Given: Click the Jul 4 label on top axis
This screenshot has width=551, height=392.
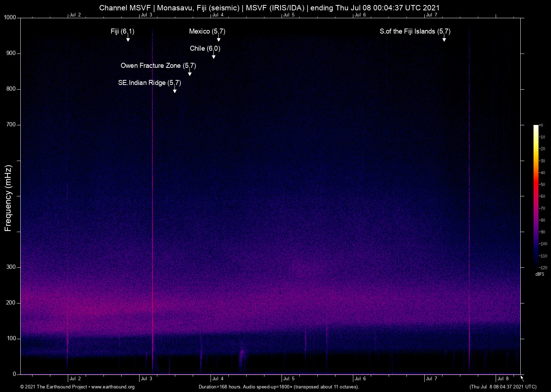Looking at the screenshot, I should pyautogui.click(x=218, y=15).
